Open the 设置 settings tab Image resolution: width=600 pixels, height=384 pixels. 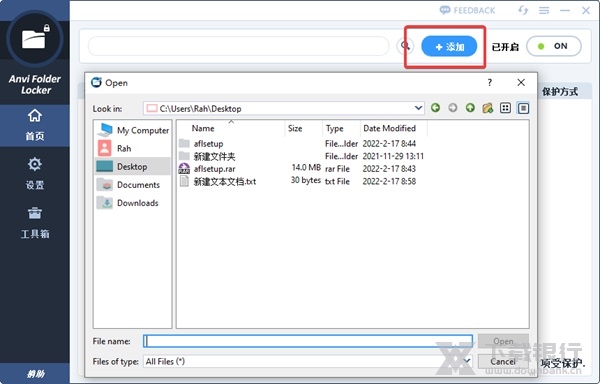34,173
